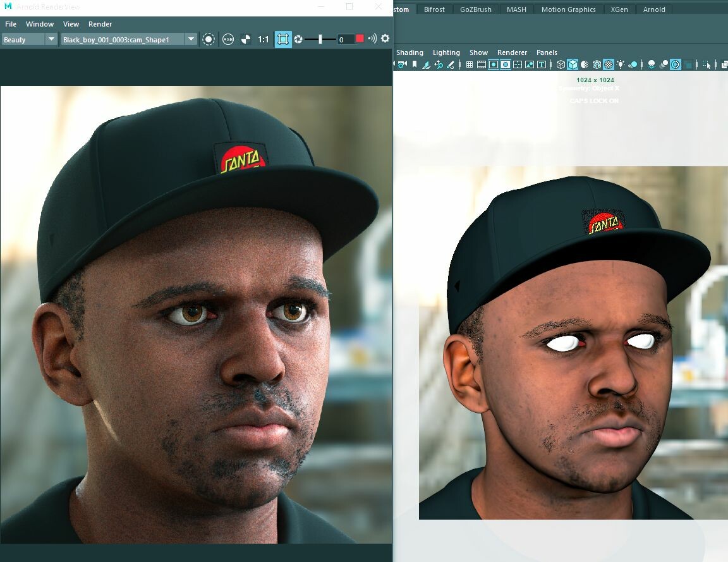
Task: Switch viewport to wireframe display
Action: [561, 64]
